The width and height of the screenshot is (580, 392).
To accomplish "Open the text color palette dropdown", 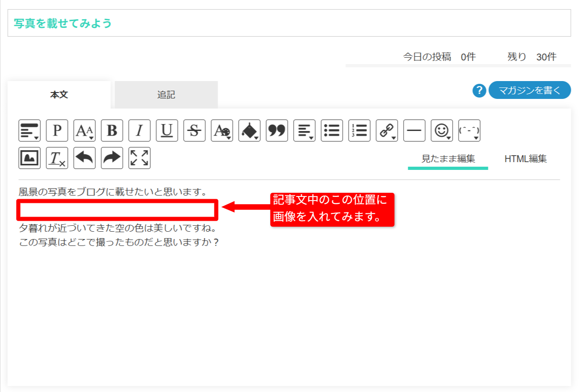I will [x=222, y=131].
